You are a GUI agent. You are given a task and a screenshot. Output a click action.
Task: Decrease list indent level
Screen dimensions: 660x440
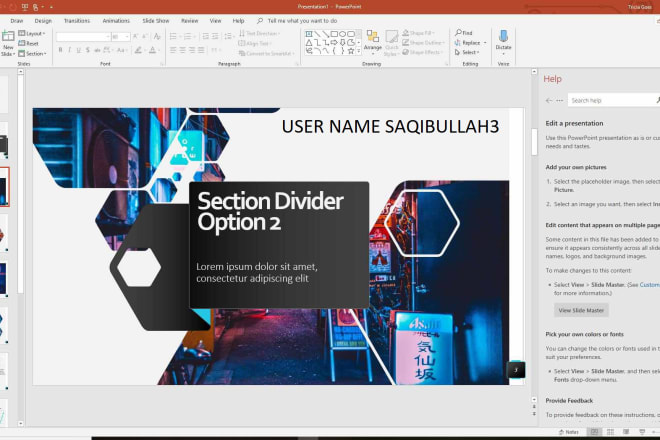205,37
